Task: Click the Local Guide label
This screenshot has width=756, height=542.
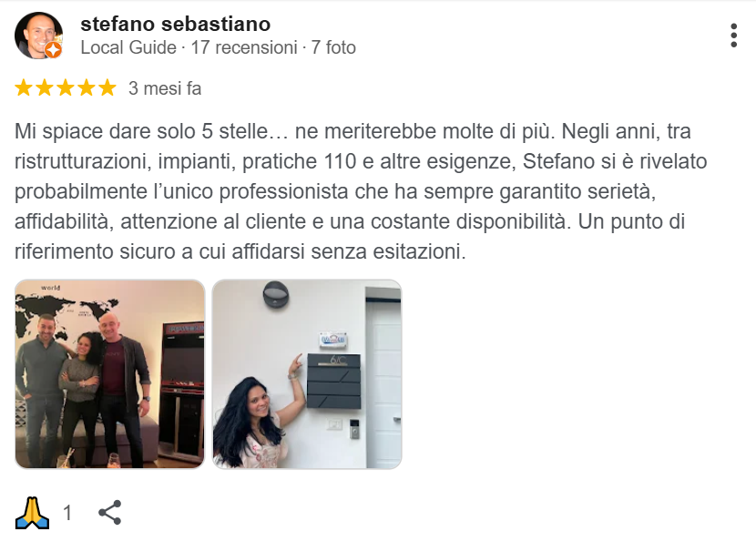Action: coord(128,47)
